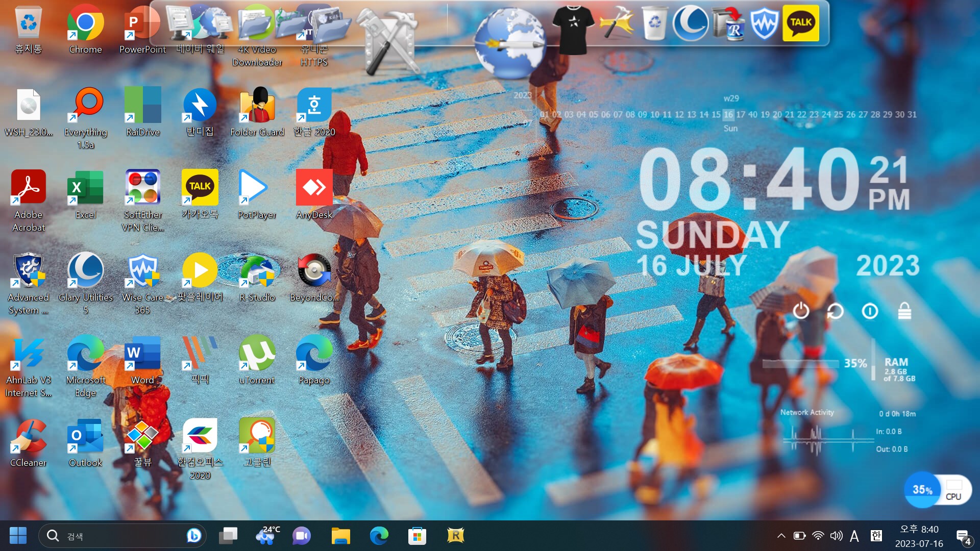
Task: Launch PotPlayer from the desktop
Action: coord(257,195)
